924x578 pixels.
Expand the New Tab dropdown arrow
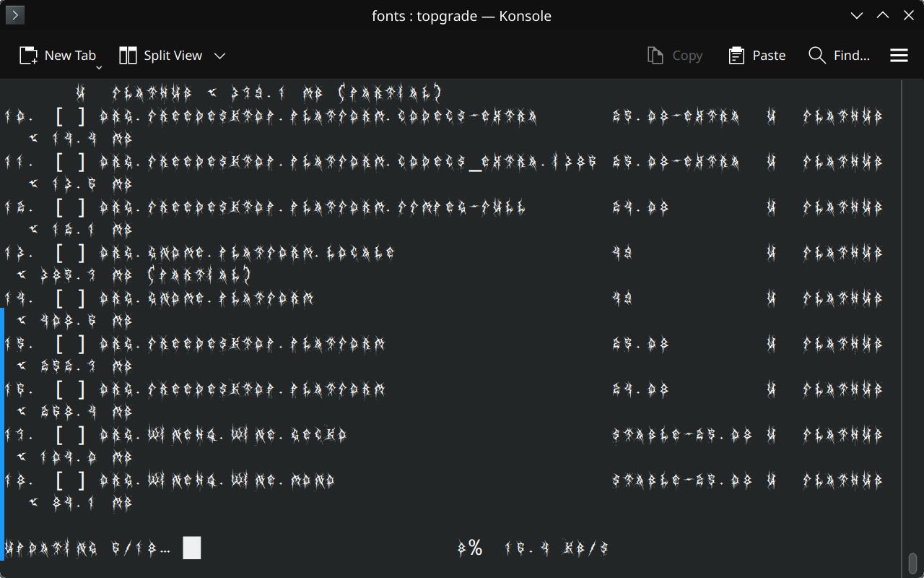click(99, 67)
